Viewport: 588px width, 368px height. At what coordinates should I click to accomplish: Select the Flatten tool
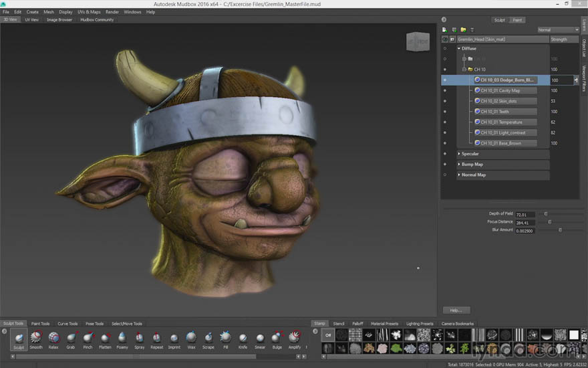tap(105, 339)
